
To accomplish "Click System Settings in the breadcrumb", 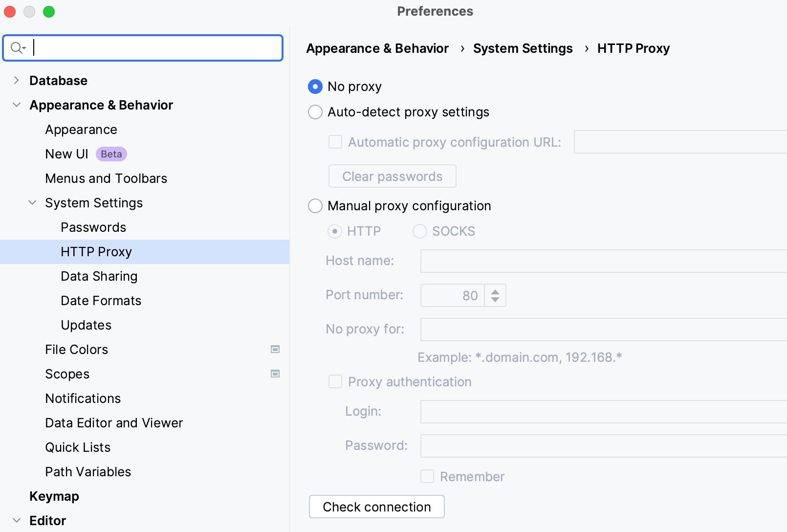I will 523,48.
